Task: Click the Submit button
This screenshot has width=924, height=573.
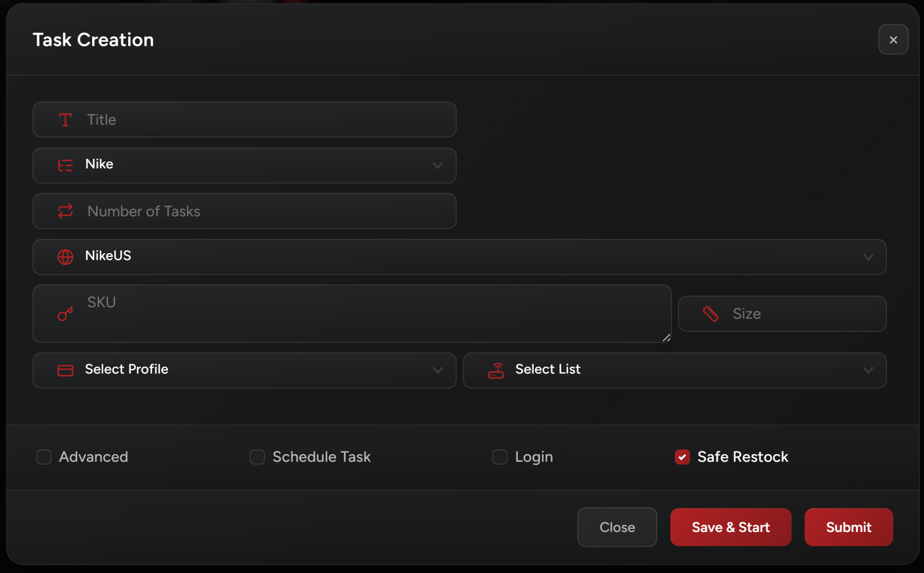Action: coord(848,527)
